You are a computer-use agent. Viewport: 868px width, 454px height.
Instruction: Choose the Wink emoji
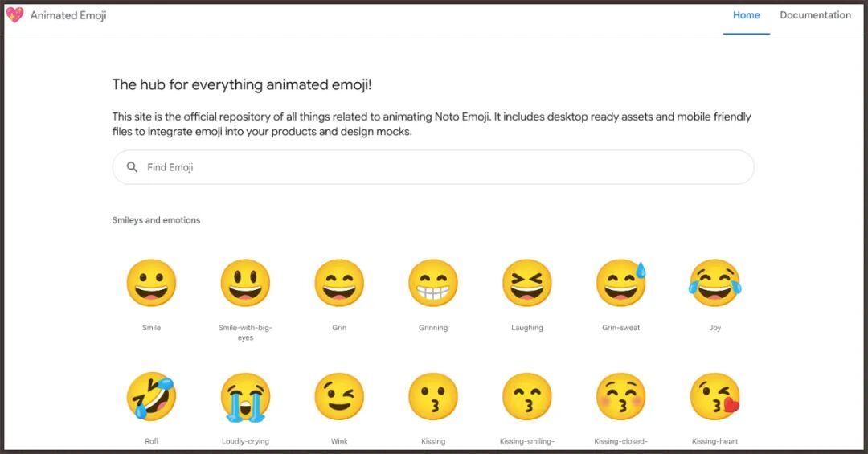point(339,396)
